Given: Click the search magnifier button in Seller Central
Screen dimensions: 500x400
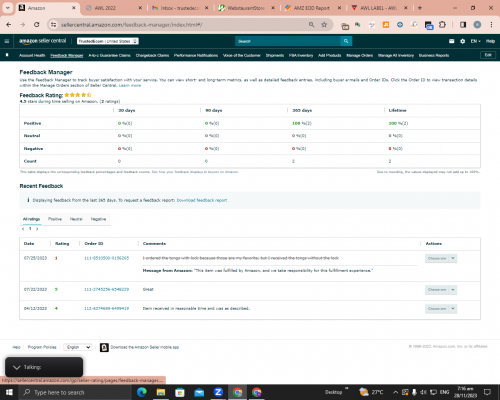Looking at the screenshot, I should pyautogui.click(x=346, y=41).
